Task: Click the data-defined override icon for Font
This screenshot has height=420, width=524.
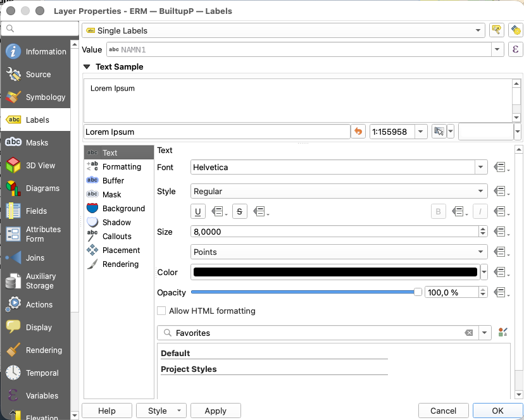Action: [x=501, y=168]
